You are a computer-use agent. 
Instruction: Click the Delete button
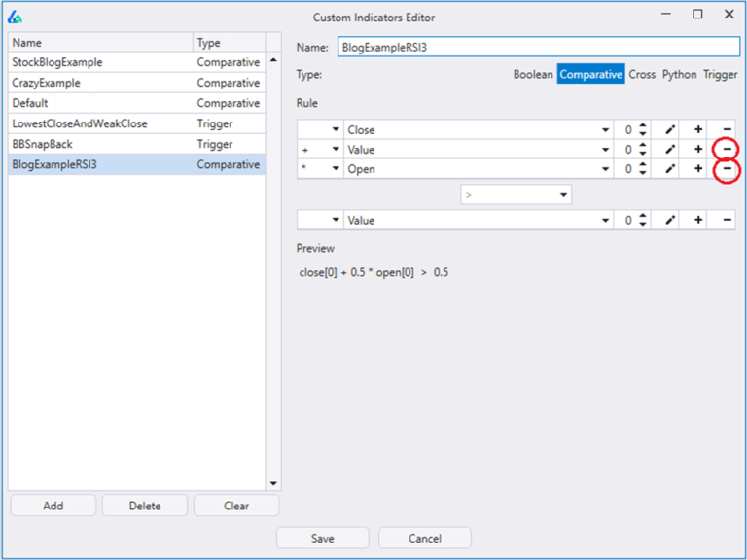click(x=145, y=506)
